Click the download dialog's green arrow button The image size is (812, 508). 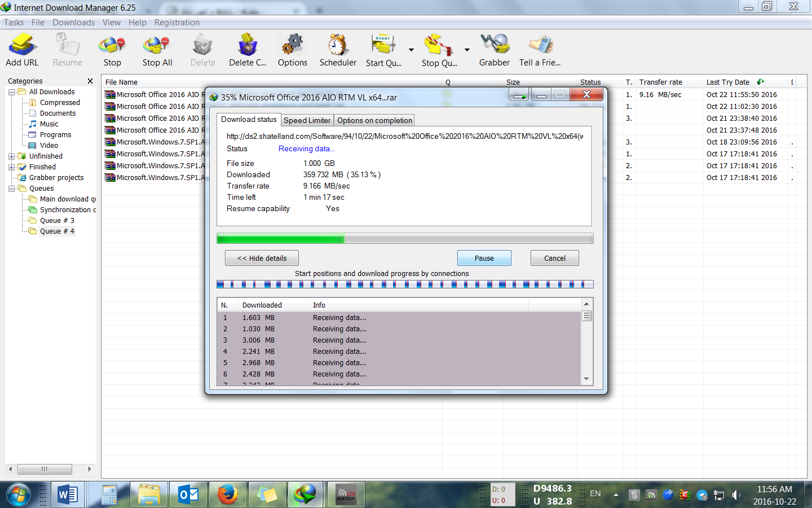pos(519,95)
